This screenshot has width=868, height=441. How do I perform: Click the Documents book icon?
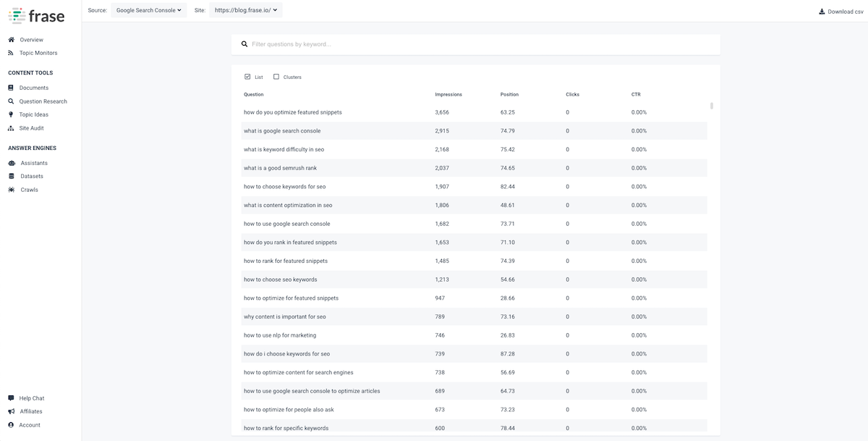(11, 88)
